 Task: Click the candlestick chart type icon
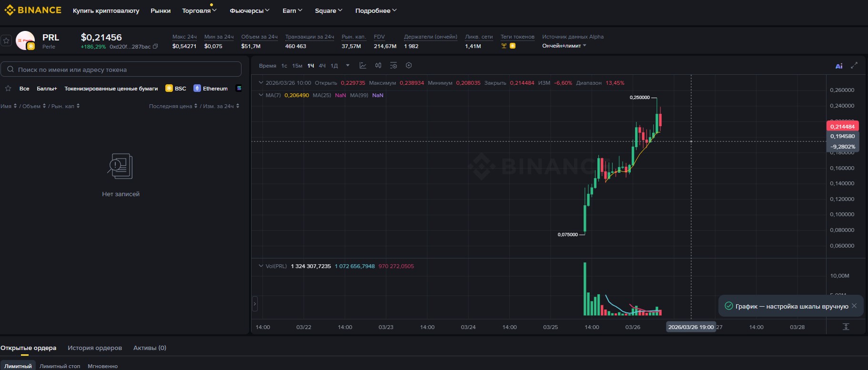pos(378,66)
